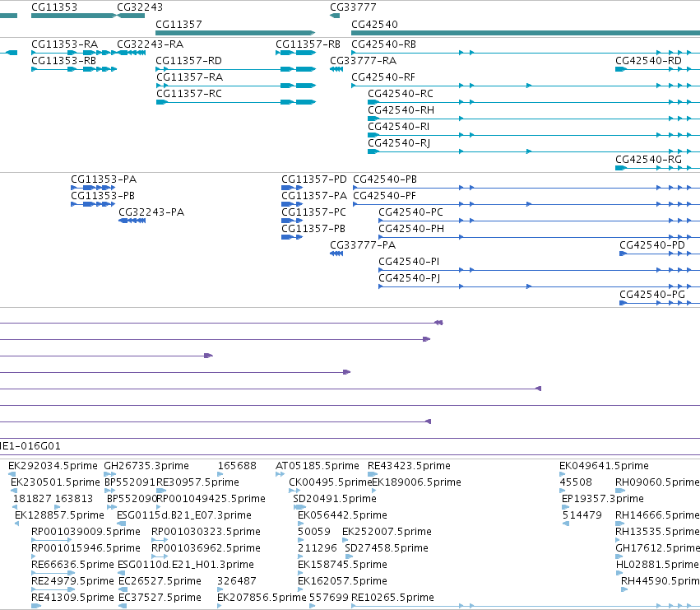The width and height of the screenshot is (700, 610).
Task: Click EST SD27458.5prime
Action: click(x=387, y=549)
